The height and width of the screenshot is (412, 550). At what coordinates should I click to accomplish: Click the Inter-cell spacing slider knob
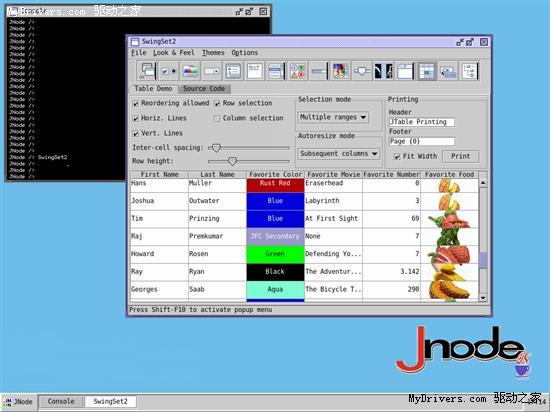216,148
